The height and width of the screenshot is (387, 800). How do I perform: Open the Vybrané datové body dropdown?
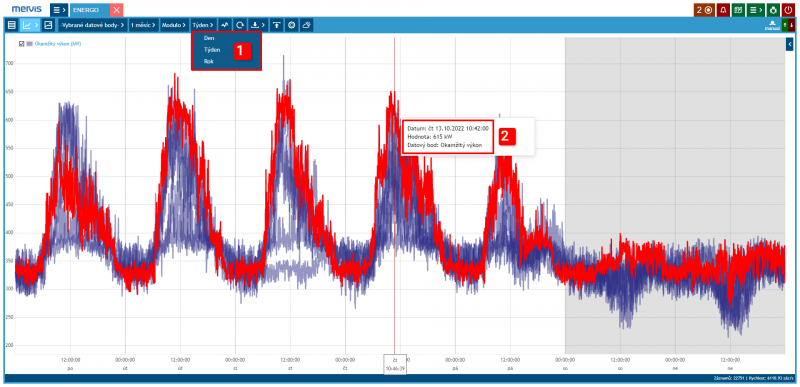(x=92, y=24)
